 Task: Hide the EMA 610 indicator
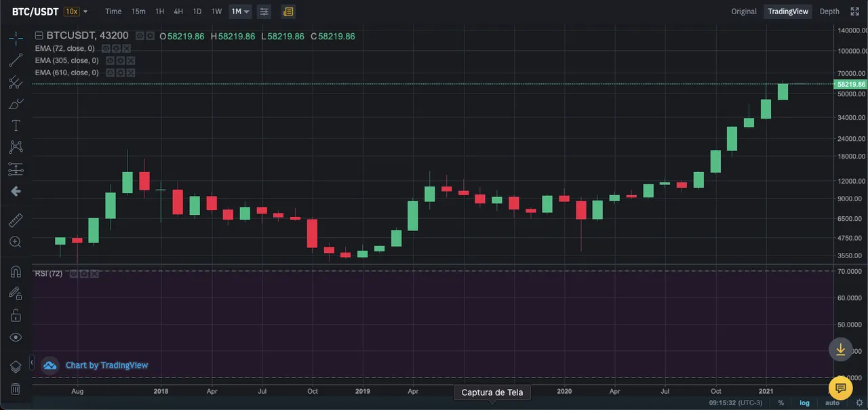pos(111,73)
